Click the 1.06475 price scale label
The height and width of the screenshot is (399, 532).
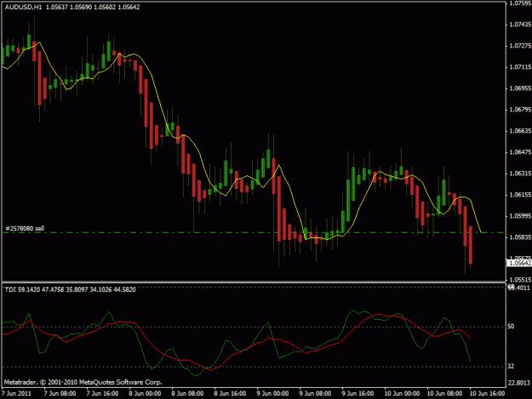[520, 152]
